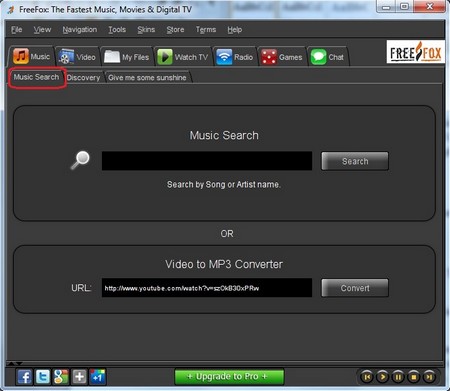The width and height of the screenshot is (450, 391).
Task: Open the Games section tab
Action: click(282, 57)
